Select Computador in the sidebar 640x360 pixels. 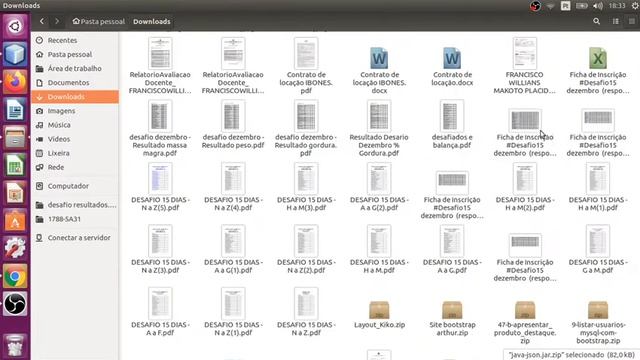pyautogui.click(x=75, y=186)
